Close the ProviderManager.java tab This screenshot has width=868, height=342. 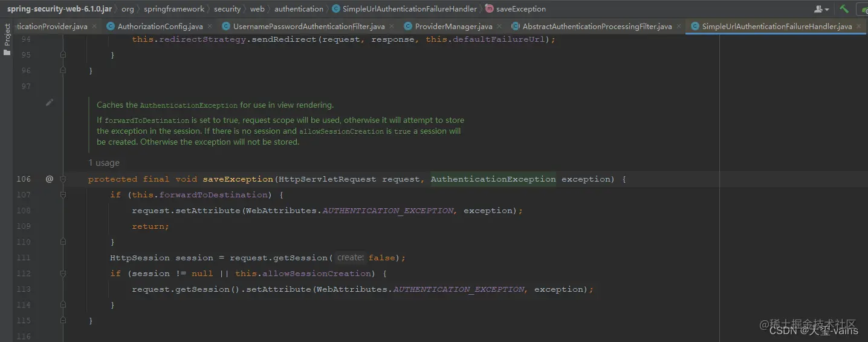click(x=499, y=27)
